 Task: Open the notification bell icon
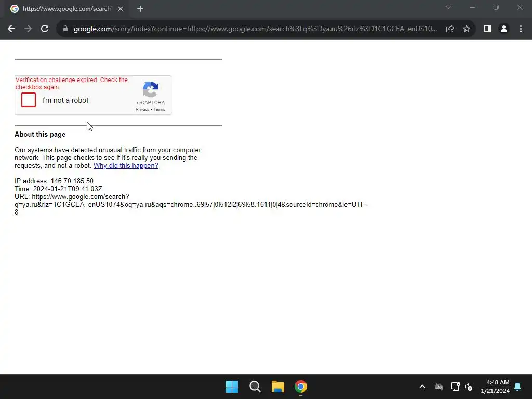[x=518, y=387]
